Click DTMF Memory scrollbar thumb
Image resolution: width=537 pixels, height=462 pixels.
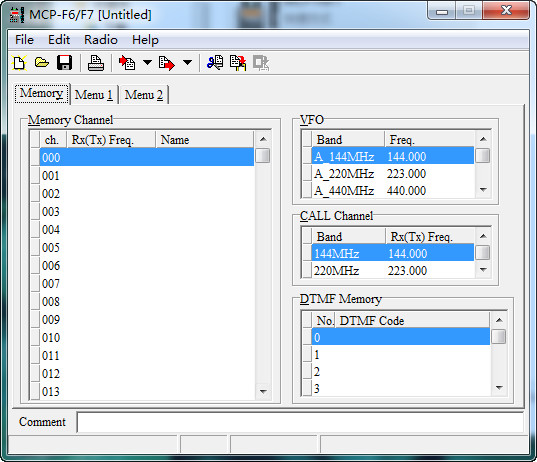pyautogui.click(x=499, y=336)
